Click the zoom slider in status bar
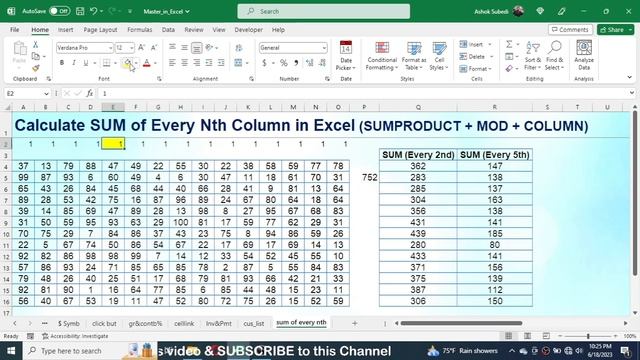This screenshot has height=360, width=640. 588,336
